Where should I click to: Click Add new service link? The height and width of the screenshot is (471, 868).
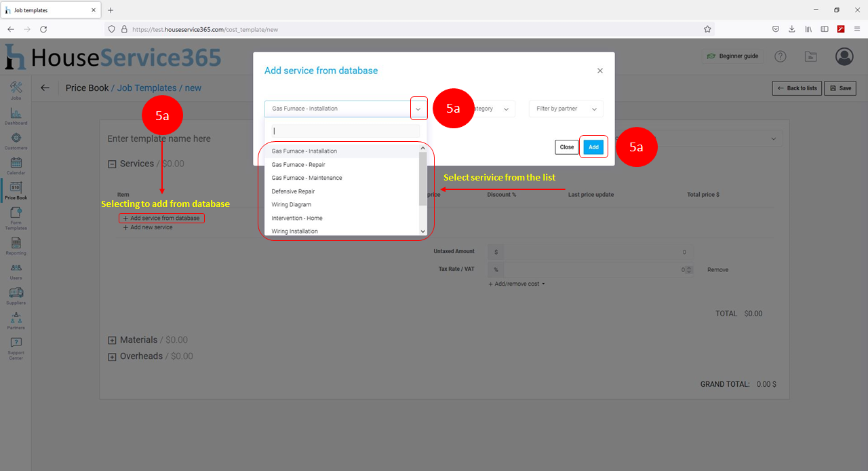click(x=148, y=227)
